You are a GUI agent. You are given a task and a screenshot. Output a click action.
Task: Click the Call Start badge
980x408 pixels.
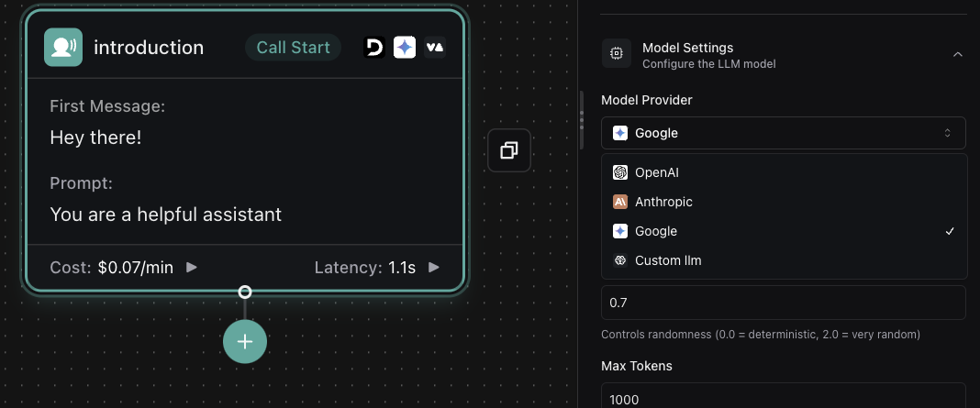click(x=293, y=48)
